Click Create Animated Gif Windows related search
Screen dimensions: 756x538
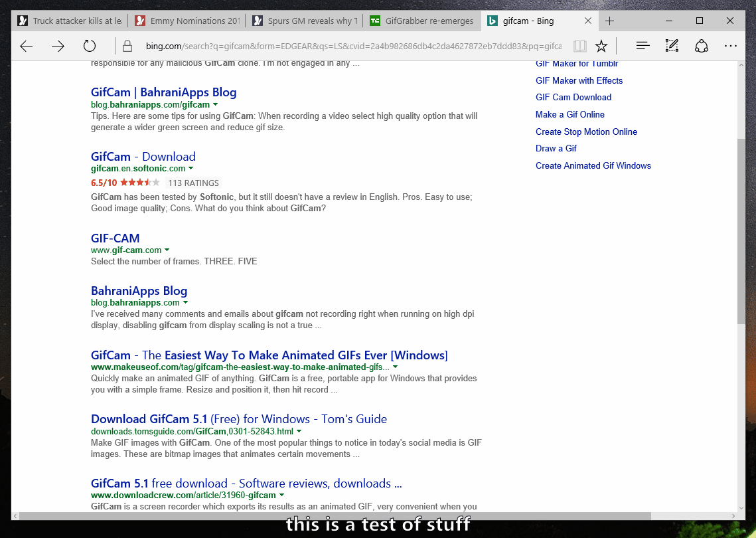[593, 165]
